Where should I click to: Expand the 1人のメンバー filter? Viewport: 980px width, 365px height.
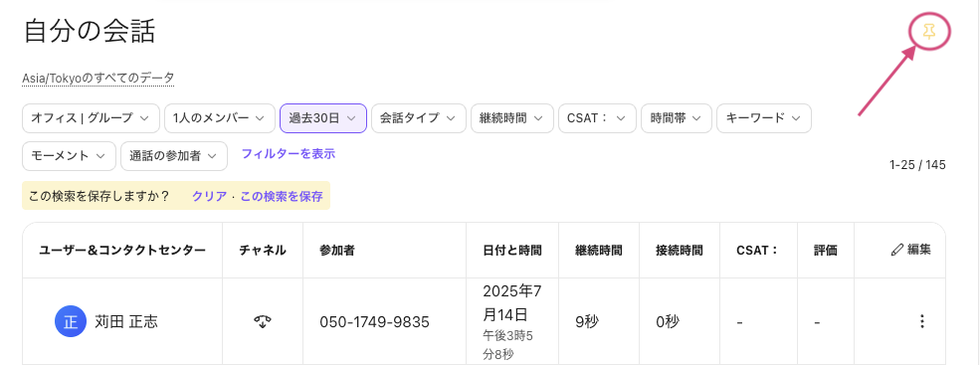tap(219, 118)
